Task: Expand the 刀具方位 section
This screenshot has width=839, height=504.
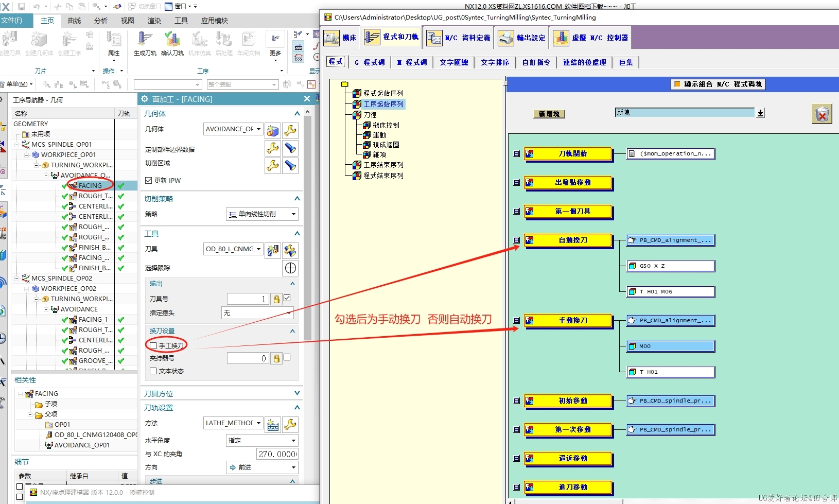Action: (x=297, y=393)
